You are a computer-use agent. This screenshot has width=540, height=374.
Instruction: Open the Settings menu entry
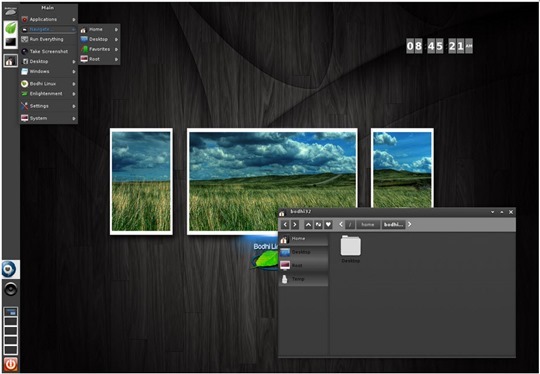(x=49, y=106)
